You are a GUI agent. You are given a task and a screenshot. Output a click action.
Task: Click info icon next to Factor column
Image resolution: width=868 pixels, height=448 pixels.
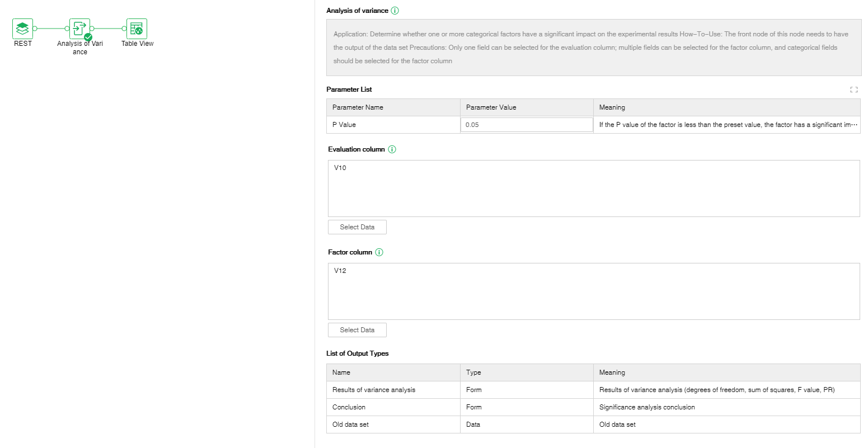[379, 252]
